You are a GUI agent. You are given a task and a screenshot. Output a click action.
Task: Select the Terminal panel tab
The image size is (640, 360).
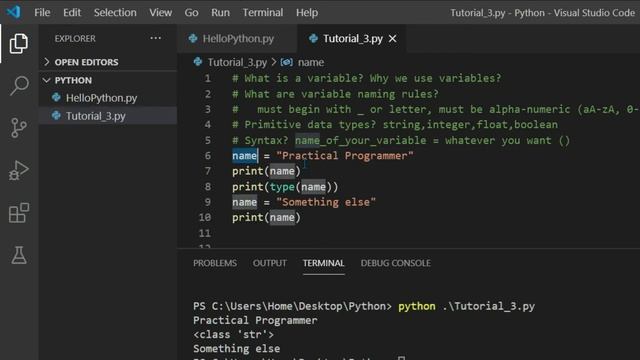pyautogui.click(x=324, y=263)
